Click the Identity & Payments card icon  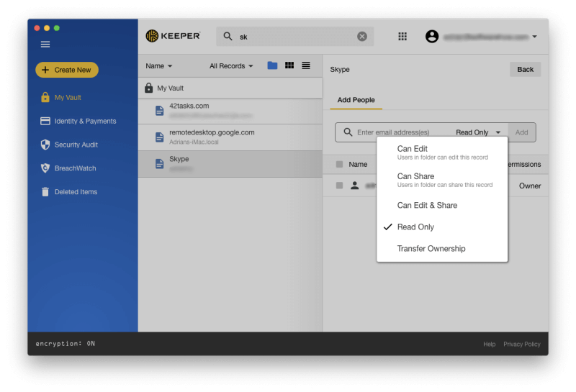point(45,121)
